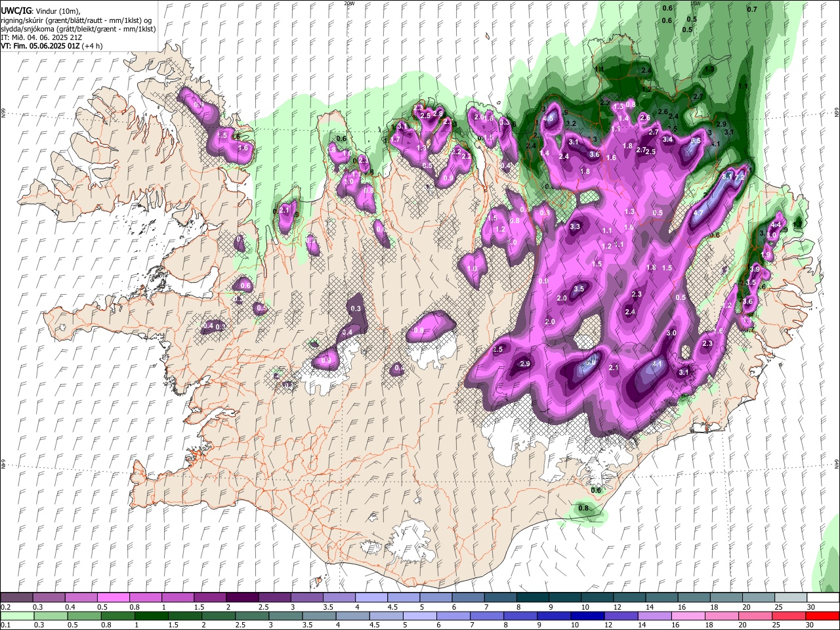
Task: Select the 'Vindur (10m)' label in the header
Action: click(57, 11)
